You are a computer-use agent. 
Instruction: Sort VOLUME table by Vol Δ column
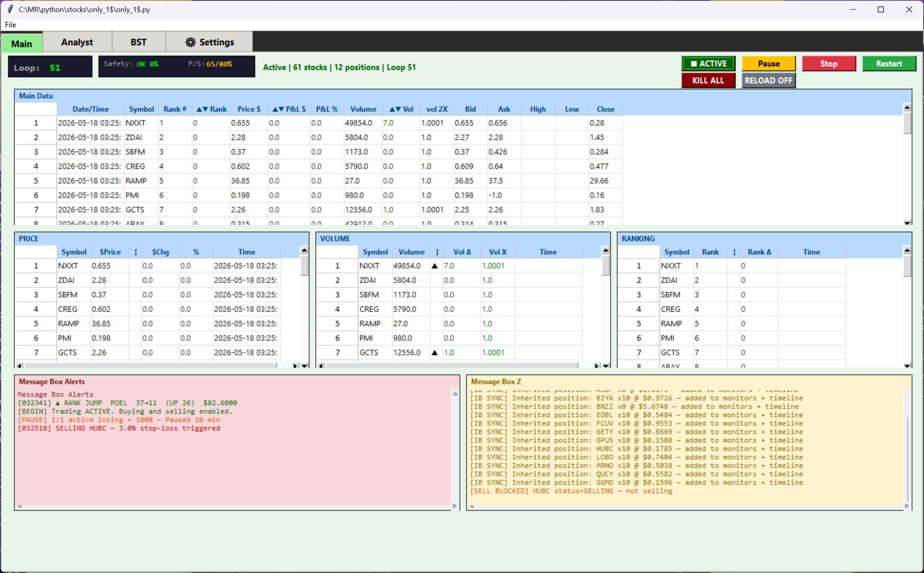(462, 252)
